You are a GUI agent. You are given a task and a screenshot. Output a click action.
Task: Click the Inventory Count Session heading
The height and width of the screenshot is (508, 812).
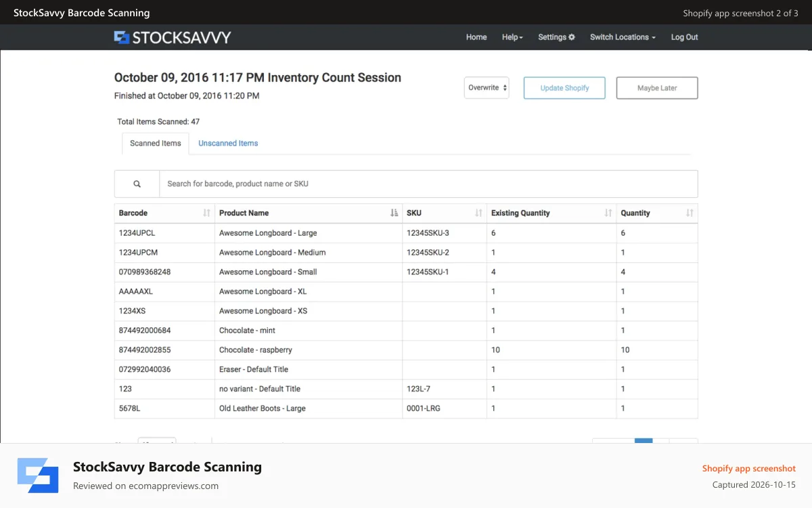tap(258, 78)
